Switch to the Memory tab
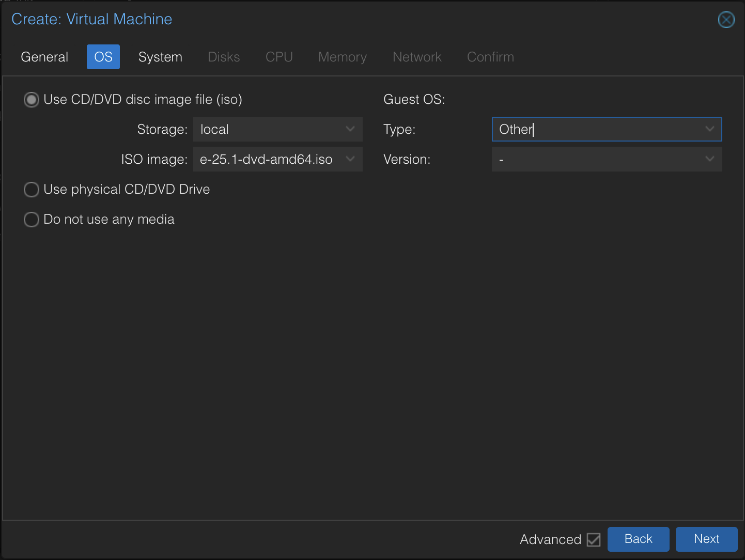745x560 pixels. 342,57
